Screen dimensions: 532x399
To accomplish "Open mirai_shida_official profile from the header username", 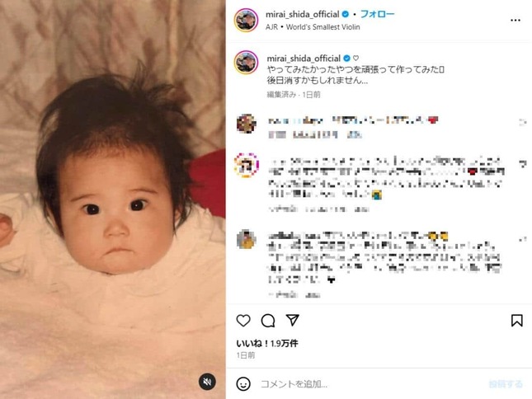I will (302, 14).
